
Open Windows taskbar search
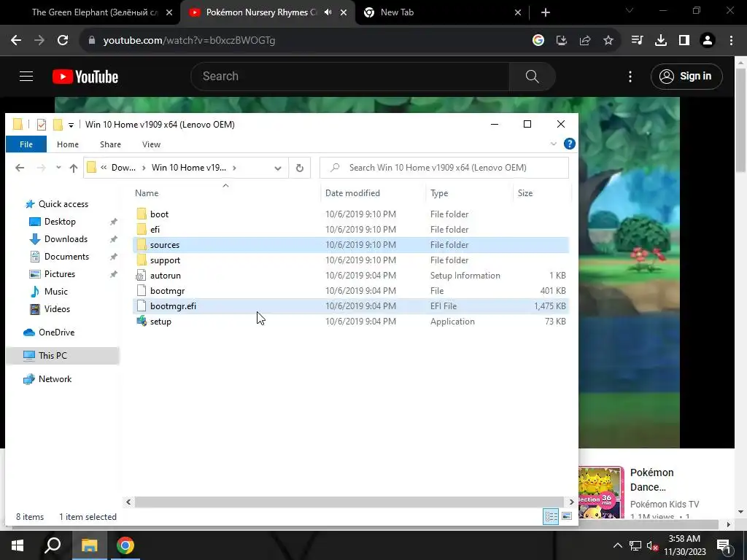53,545
